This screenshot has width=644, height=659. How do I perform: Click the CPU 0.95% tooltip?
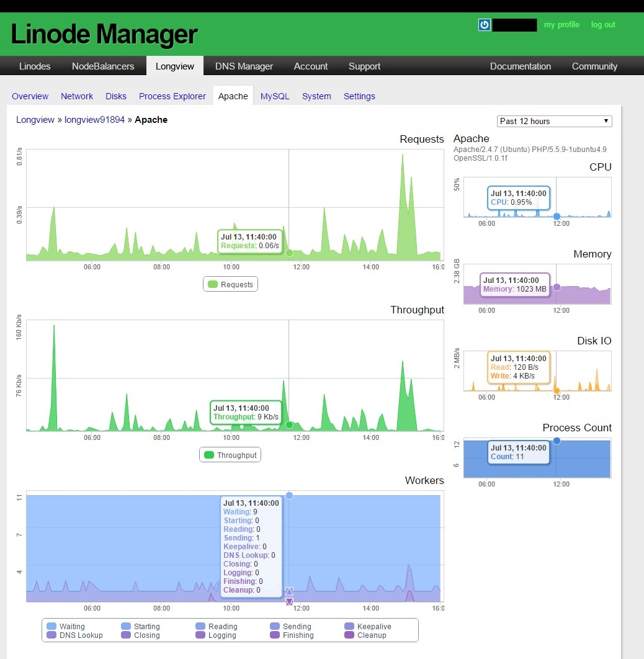[x=519, y=197]
